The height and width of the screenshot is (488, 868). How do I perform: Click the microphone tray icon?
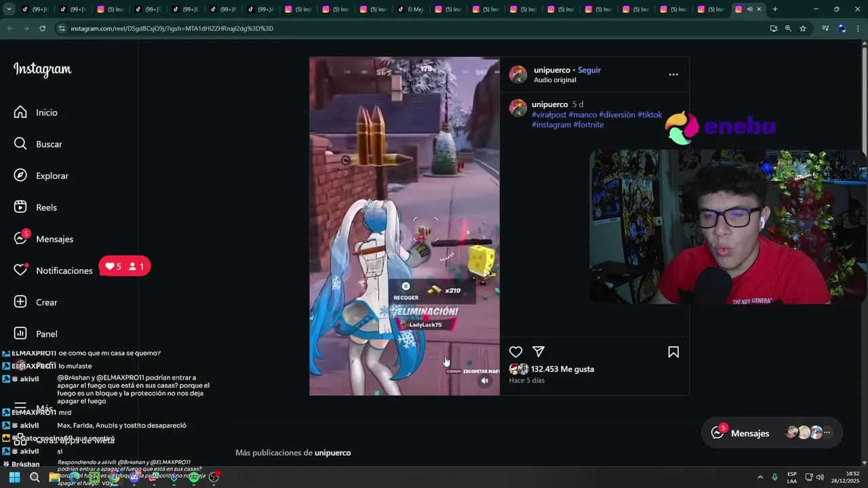tap(774, 477)
